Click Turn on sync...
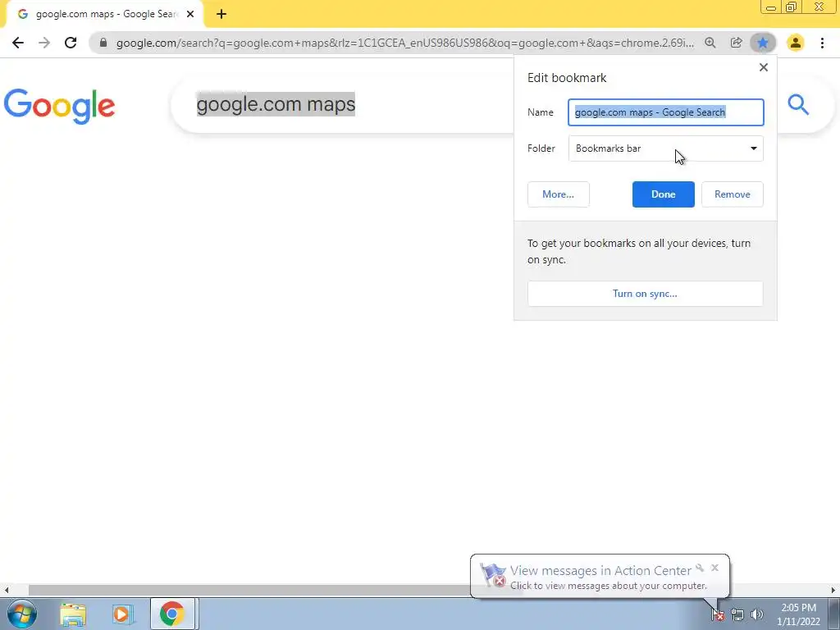Image resolution: width=840 pixels, height=630 pixels. 645,294
